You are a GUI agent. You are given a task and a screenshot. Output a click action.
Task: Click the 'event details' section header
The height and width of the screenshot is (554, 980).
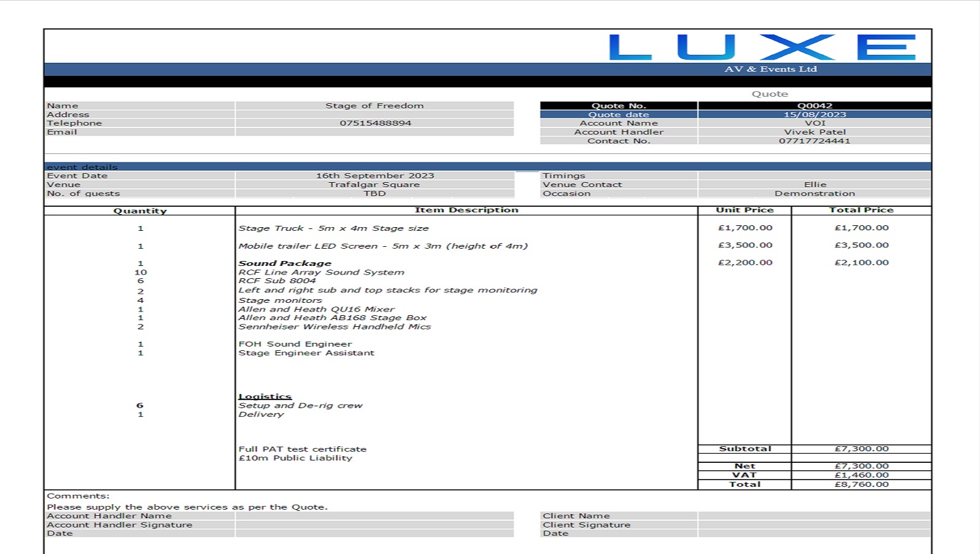pyautogui.click(x=82, y=167)
